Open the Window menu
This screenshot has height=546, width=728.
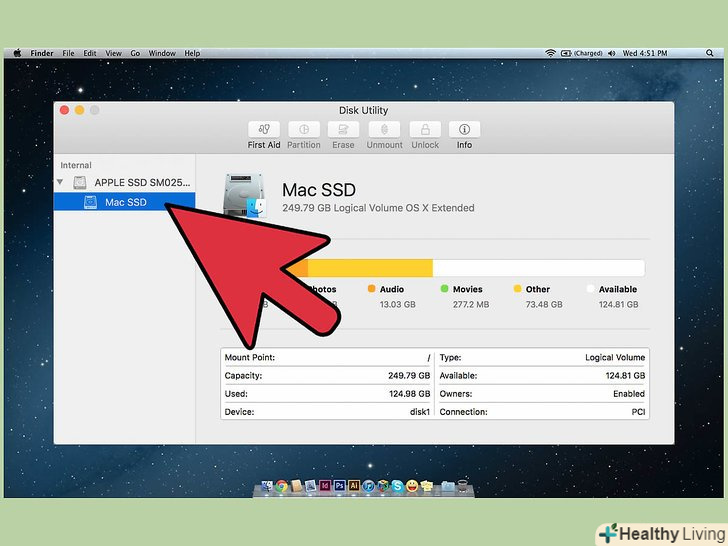point(162,53)
